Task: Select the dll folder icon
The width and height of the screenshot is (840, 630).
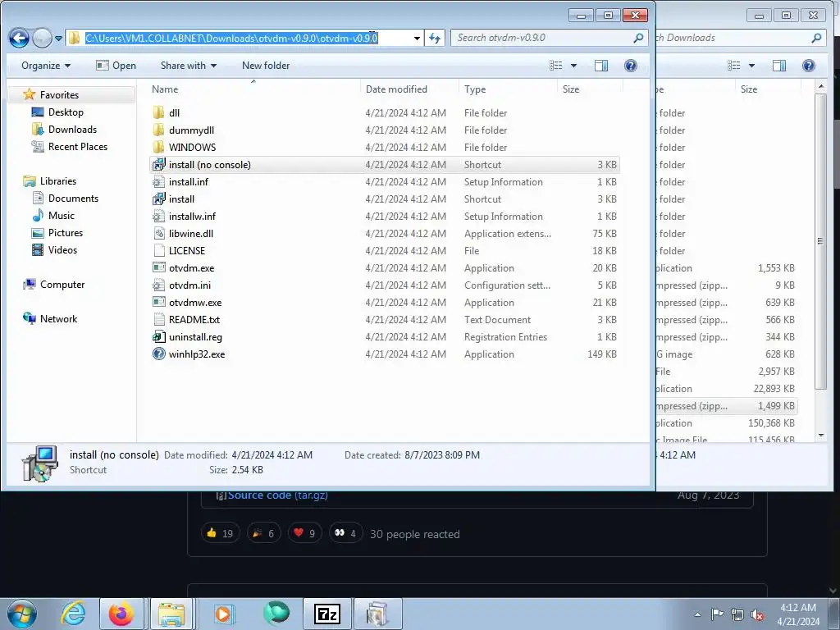Action: point(158,112)
